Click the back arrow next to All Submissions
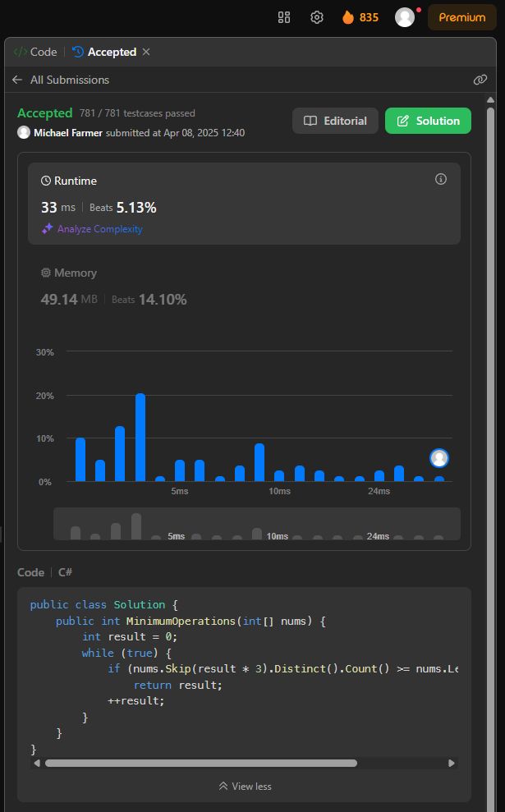The height and width of the screenshot is (812, 505). click(17, 80)
